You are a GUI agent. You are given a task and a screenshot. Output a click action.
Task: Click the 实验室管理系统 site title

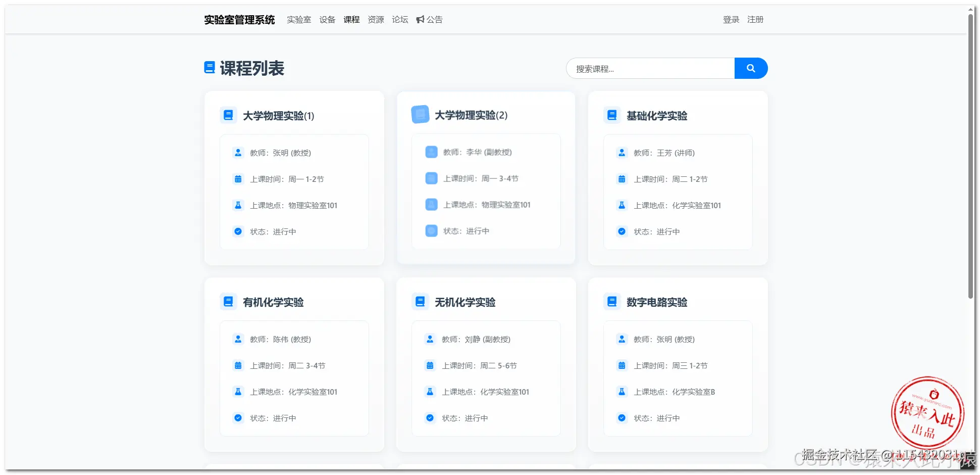pos(239,19)
